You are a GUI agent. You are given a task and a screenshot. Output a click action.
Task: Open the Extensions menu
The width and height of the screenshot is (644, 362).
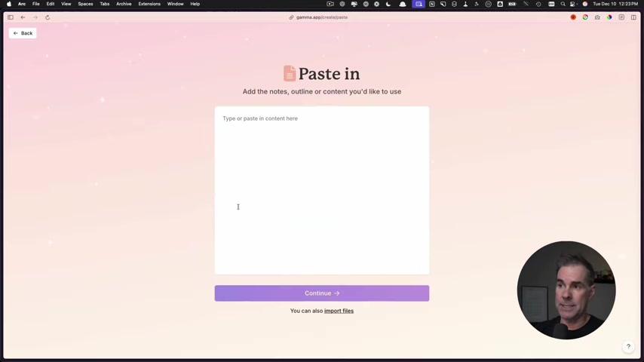(x=149, y=4)
